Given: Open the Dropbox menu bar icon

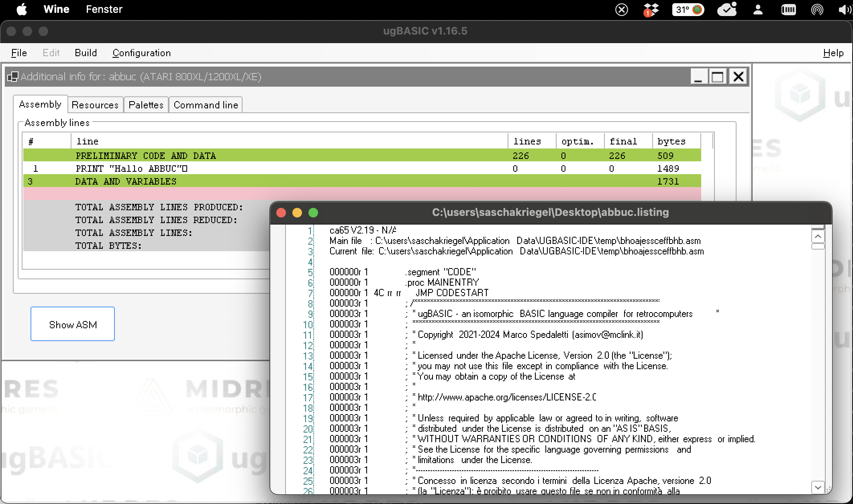Looking at the screenshot, I should (651, 9).
